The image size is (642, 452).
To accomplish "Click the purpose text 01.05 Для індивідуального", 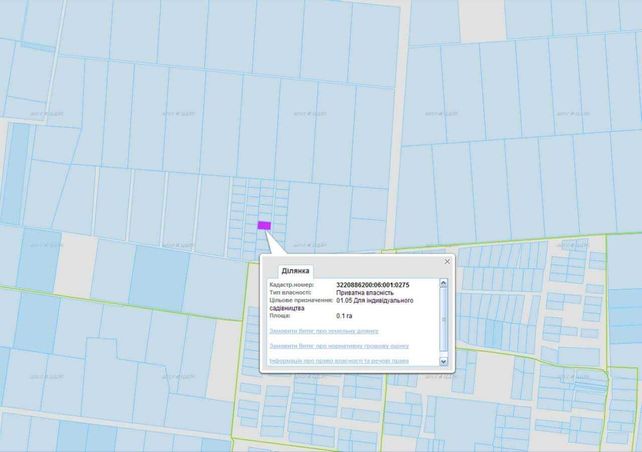I will (x=375, y=301).
